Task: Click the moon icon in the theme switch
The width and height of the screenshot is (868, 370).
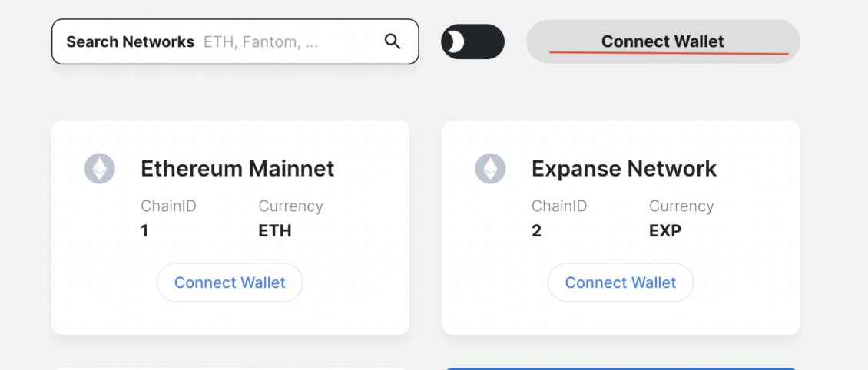Action: point(456,41)
